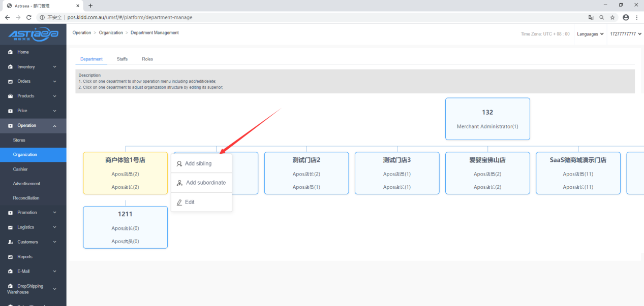Viewport: 644px width, 306px height.
Task: Open Cashier in the sidebar
Action: click(20, 169)
